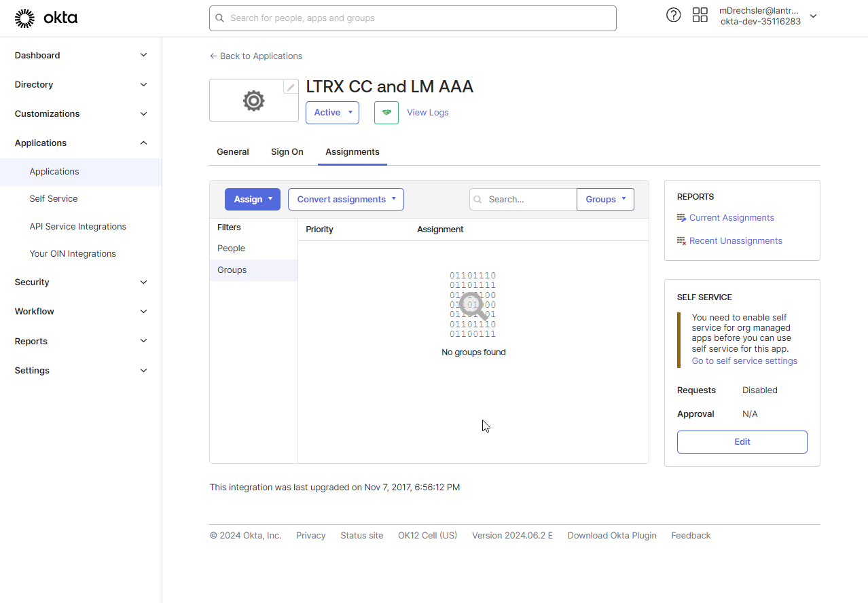Click the Recent Unassignments report icon
Screen dimensions: 868x603
[681, 241]
